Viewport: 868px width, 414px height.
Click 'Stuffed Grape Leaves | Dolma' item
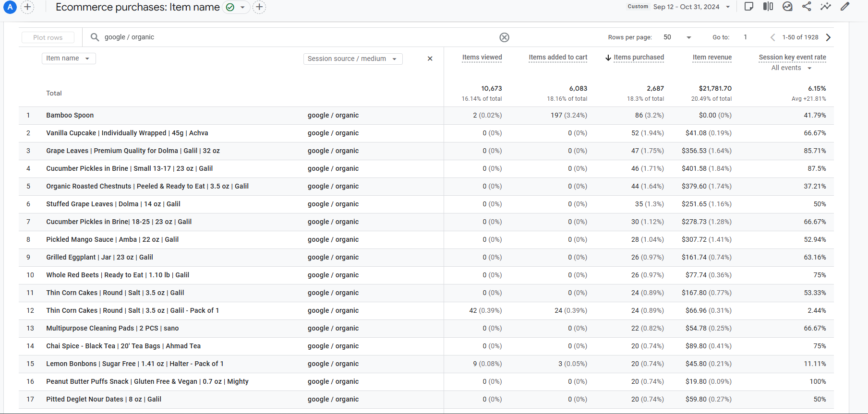(x=113, y=204)
